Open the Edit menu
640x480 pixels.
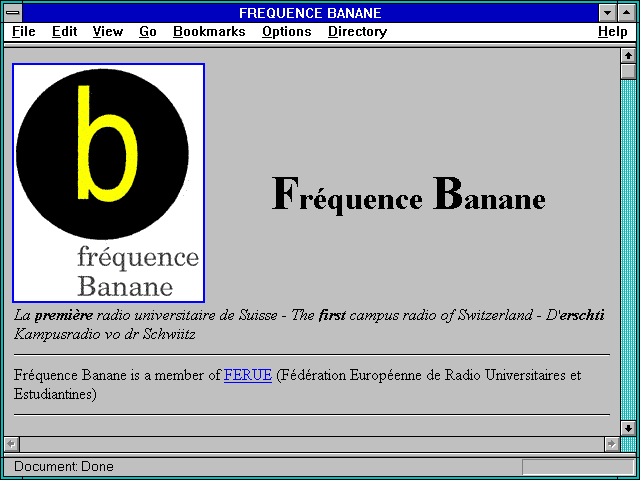coord(64,32)
